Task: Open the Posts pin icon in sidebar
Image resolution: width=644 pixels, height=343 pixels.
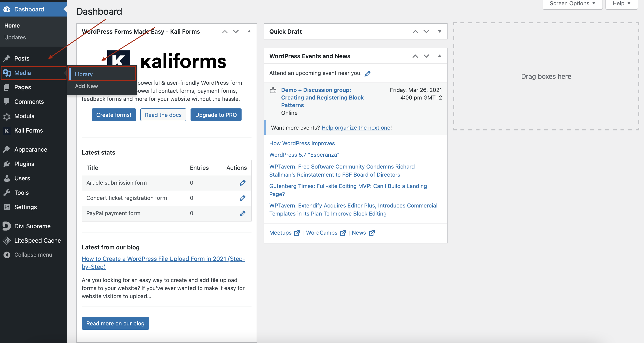Action: point(7,58)
